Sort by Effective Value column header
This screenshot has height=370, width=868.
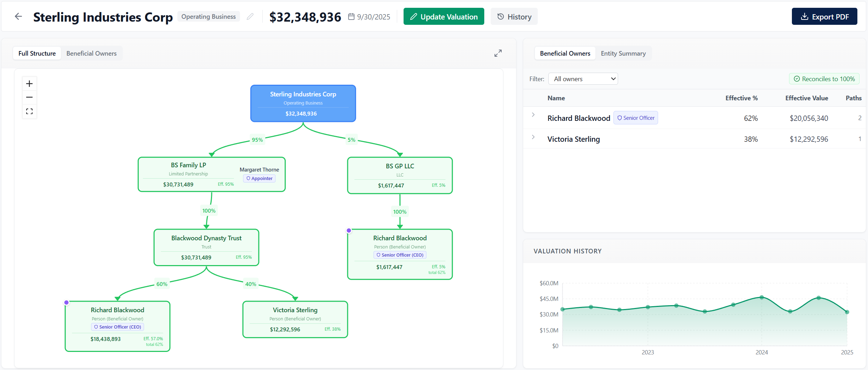click(x=806, y=98)
